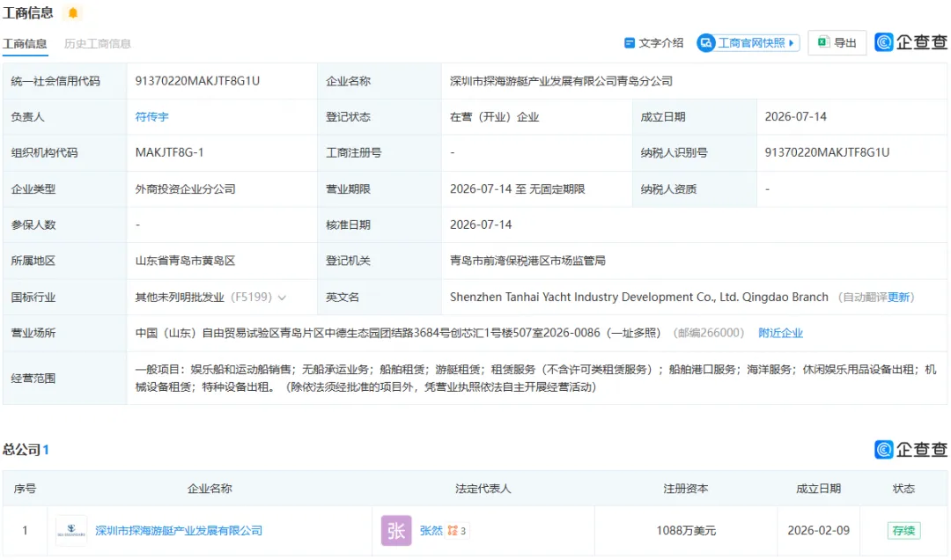Screen dimensions: 951x560
Task: Open the 附近企业 nearby companies link
Action: click(x=780, y=333)
